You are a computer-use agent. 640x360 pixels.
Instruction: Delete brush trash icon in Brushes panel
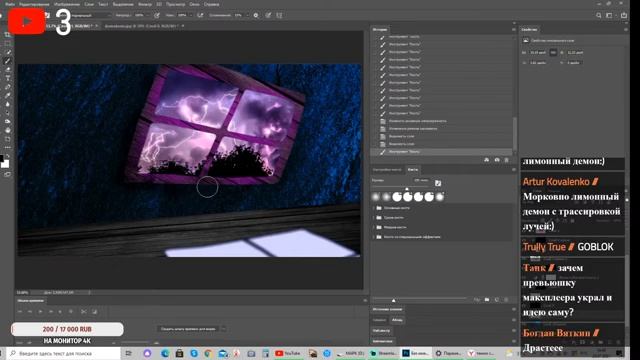[x=507, y=300]
